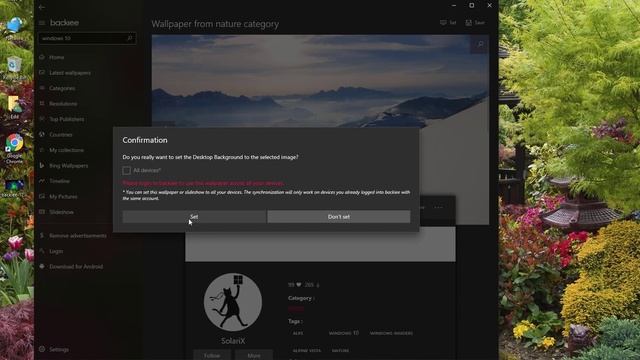Open Recycle Bin on desktop
The width and height of the screenshot is (640, 360).
coord(14,68)
